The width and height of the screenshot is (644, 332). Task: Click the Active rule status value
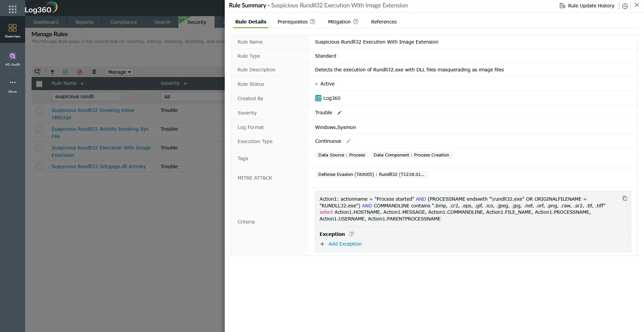327,84
